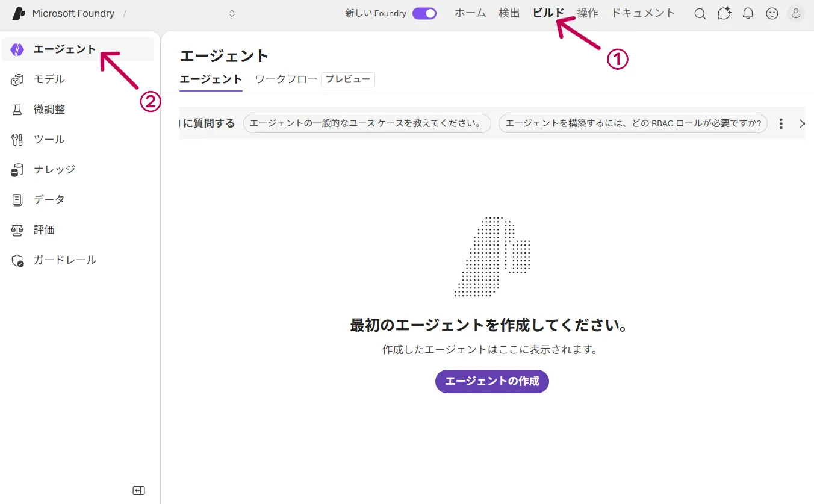Open ガードレール label in the sidebar
This screenshot has height=504, width=814.
[x=65, y=260]
